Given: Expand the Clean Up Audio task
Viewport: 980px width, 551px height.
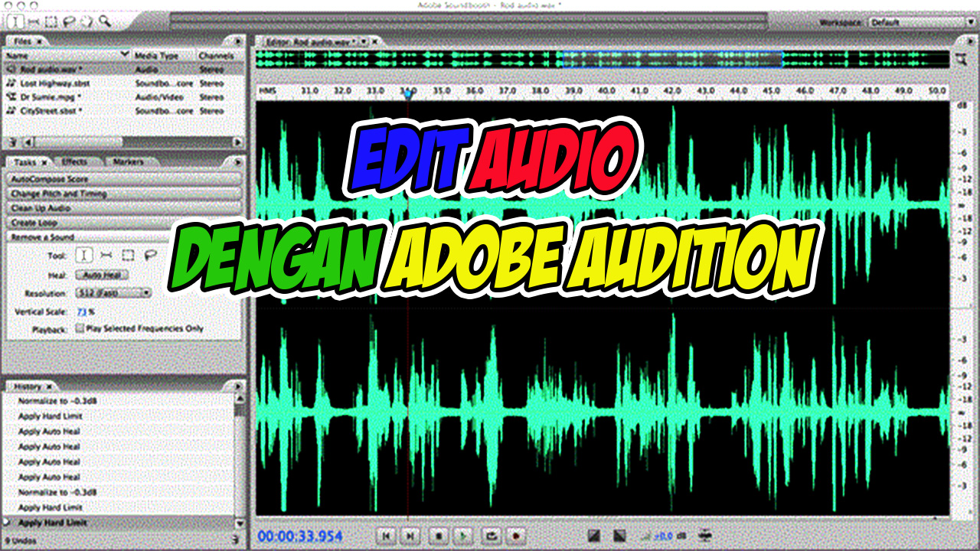Looking at the screenshot, I should pos(125,208).
